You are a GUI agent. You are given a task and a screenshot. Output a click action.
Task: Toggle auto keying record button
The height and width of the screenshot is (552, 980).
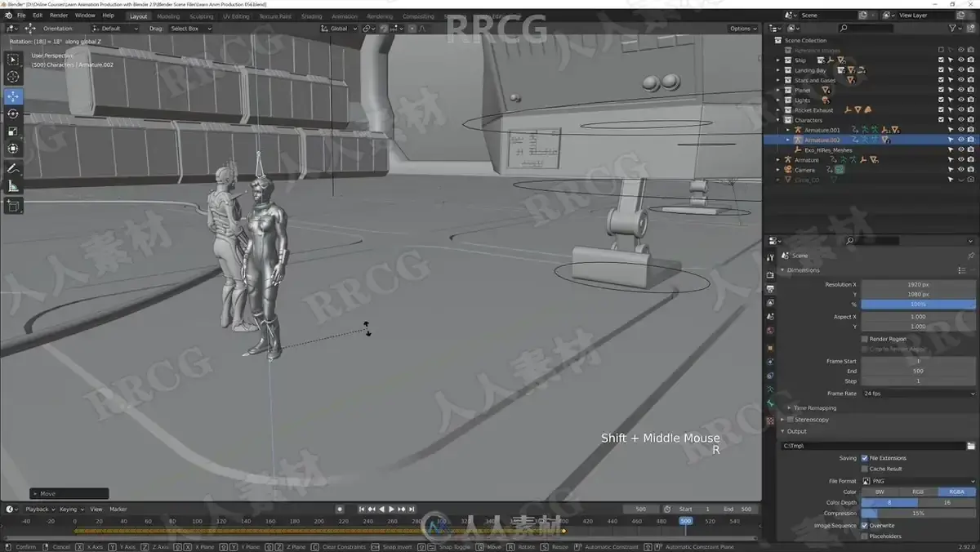pyautogui.click(x=340, y=509)
